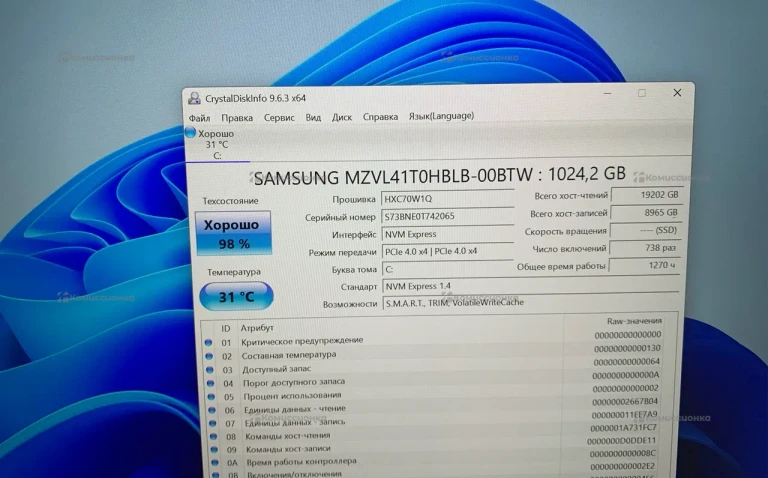Click the ID column header
The width and height of the screenshot is (768, 478).
point(226,329)
